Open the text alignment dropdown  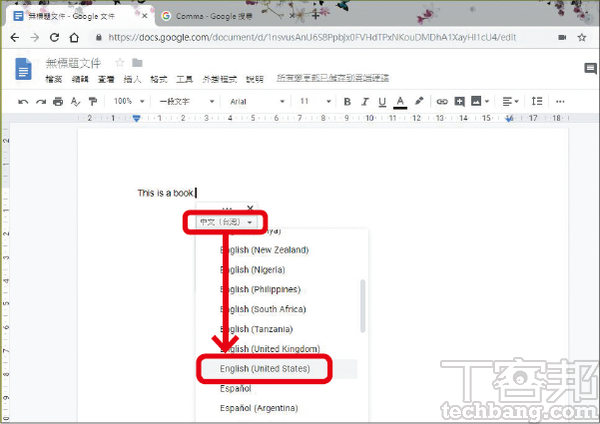click(510, 101)
